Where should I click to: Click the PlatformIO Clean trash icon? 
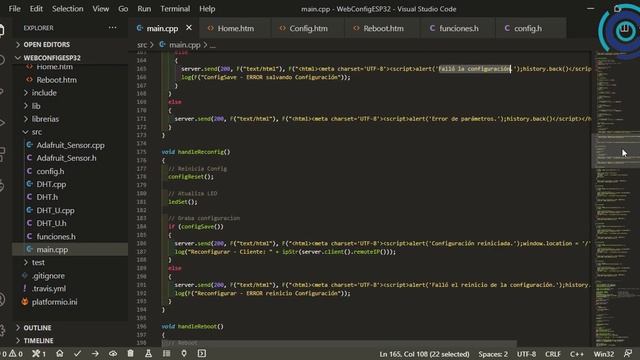[x=130, y=353]
